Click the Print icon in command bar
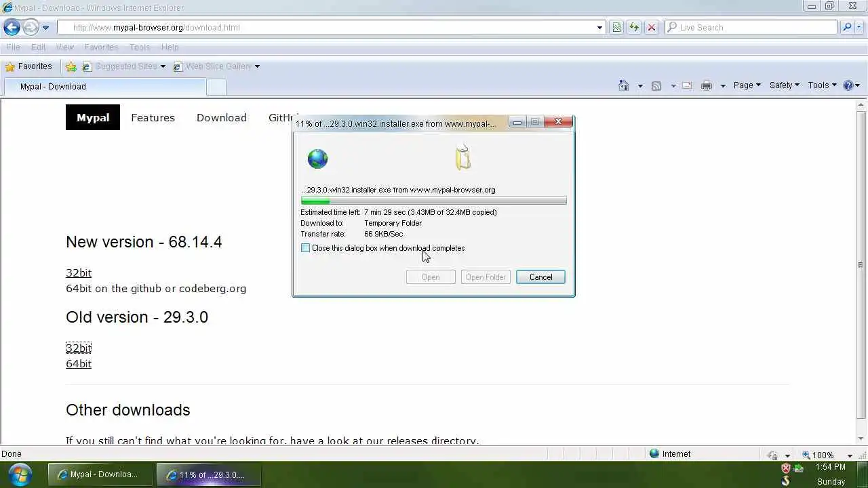Screen dimensions: 868x488 707,85
